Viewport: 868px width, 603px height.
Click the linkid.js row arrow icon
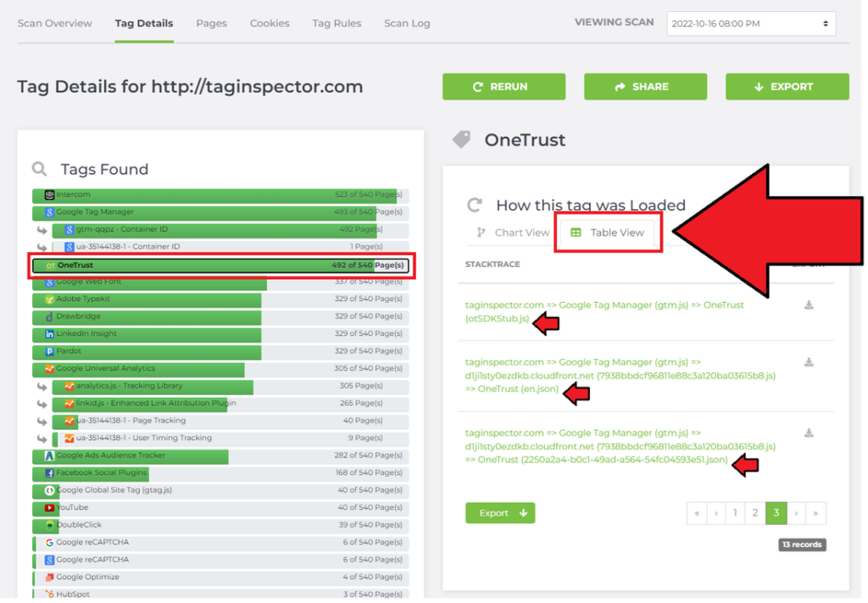click(x=42, y=404)
